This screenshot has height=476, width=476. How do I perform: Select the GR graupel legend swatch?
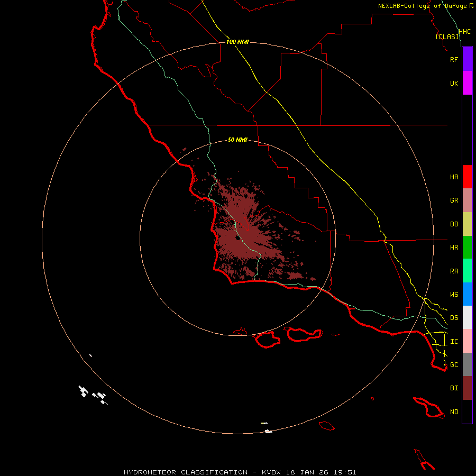[467, 200]
